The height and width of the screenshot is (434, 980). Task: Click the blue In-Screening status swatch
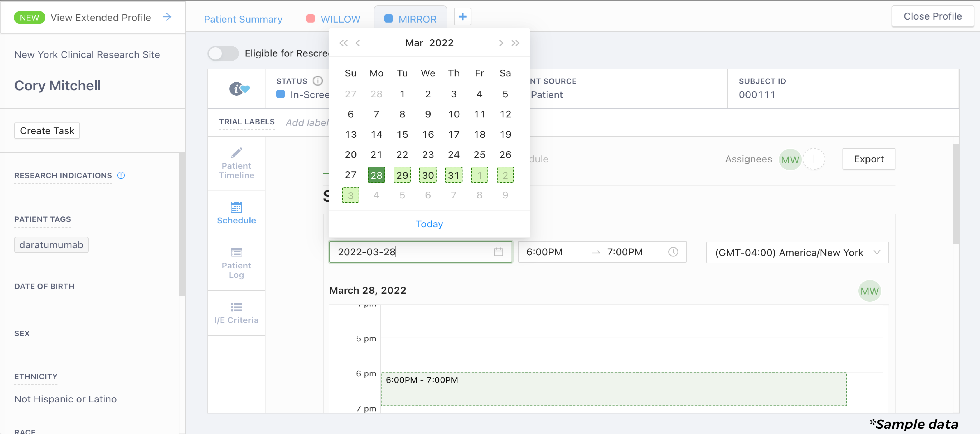(x=280, y=94)
